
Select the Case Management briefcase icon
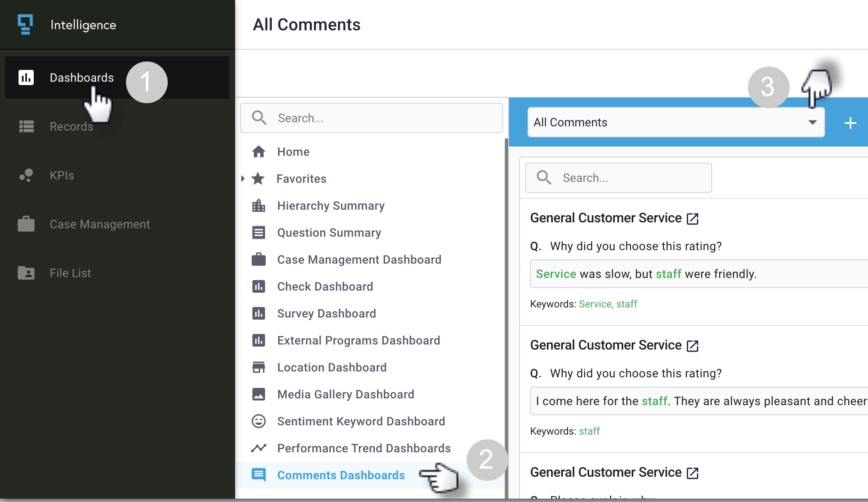pos(26,224)
